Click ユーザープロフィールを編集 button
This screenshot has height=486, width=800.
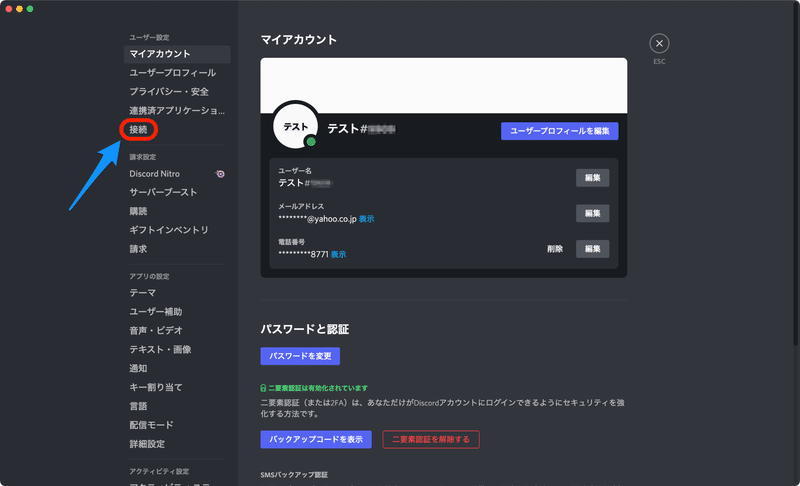pos(560,131)
